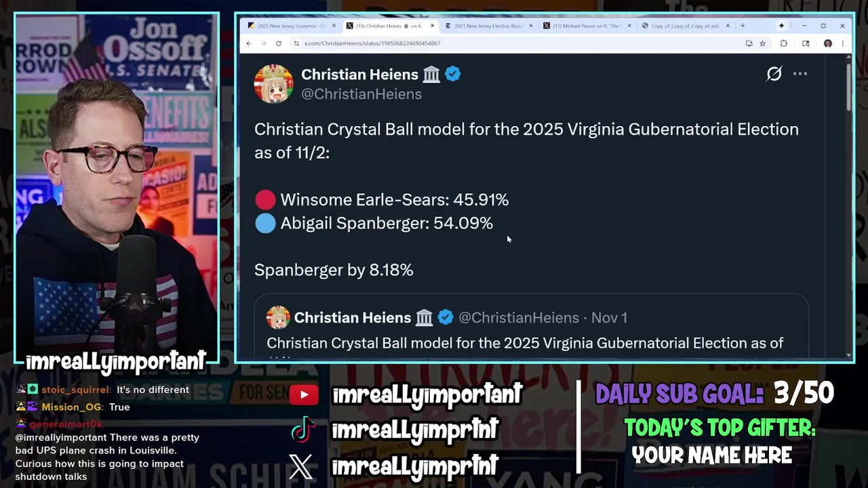This screenshot has width=868, height=488.
Task: Go back using the browser back arrow
Action: tap(249, 43)
